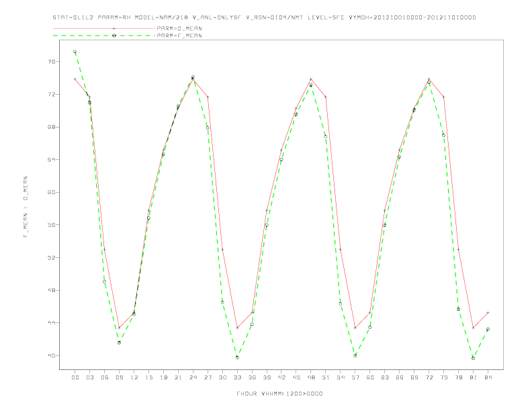This screenshot has height=411, width=532.
Task: Click the x-axis tick label 66
Action: (x=400, y=377)
